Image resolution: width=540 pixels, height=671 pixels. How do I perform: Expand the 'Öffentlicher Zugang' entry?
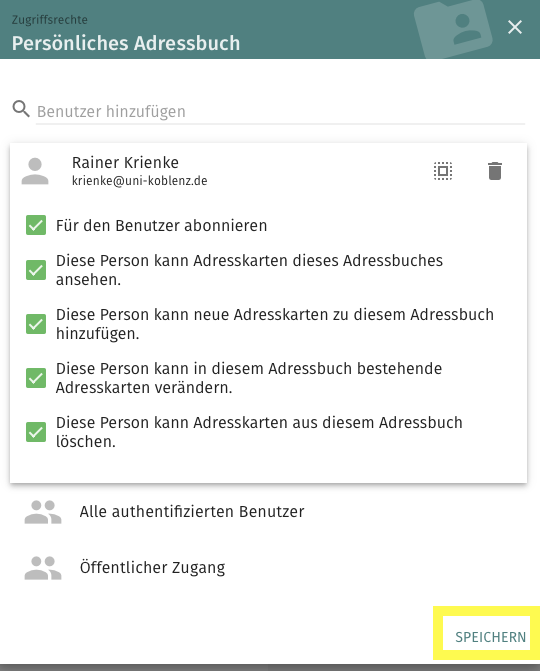tap(268, 568)
